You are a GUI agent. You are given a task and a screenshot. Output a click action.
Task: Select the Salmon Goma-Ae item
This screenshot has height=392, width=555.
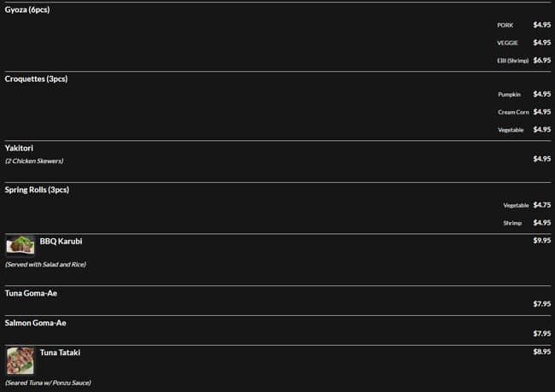point(35,323)
